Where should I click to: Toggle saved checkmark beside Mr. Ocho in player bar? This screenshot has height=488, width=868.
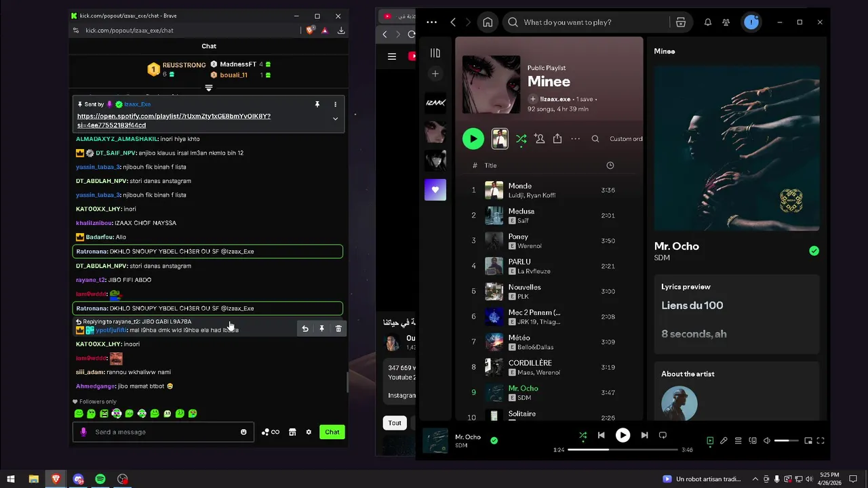tap(494, 441)
